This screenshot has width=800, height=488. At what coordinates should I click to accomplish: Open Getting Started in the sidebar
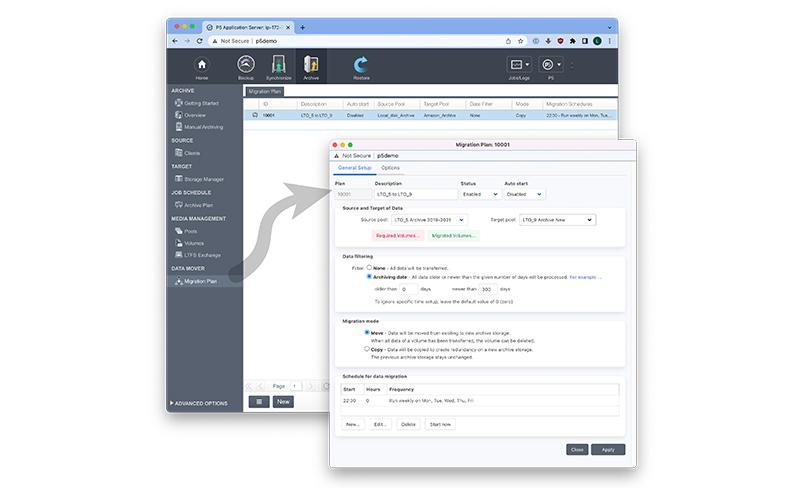coord(200,103)
